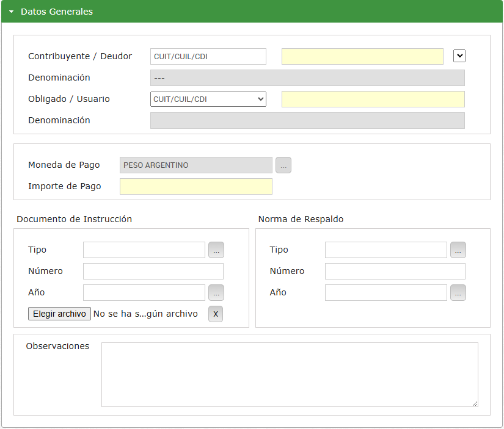Open Norma de Respaldo Año lookup
Viewport: 504px width, 429px height.
tap(458, 293)
